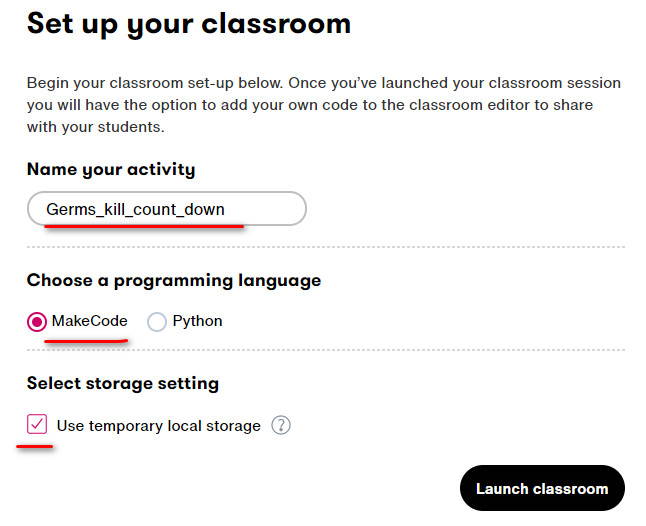Select the MakeCode radio button
This screenshot has height=526, width=646.
37,321
